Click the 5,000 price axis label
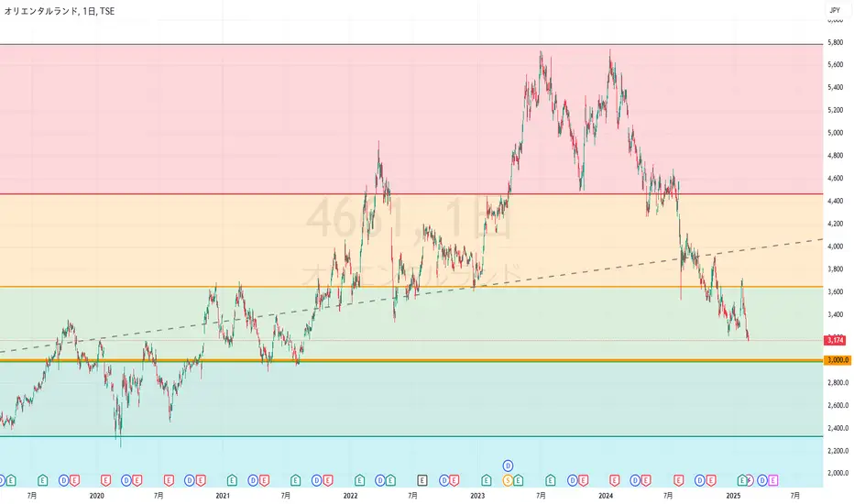Viewport: 854px width, 504px height. [x=835, y=133]
